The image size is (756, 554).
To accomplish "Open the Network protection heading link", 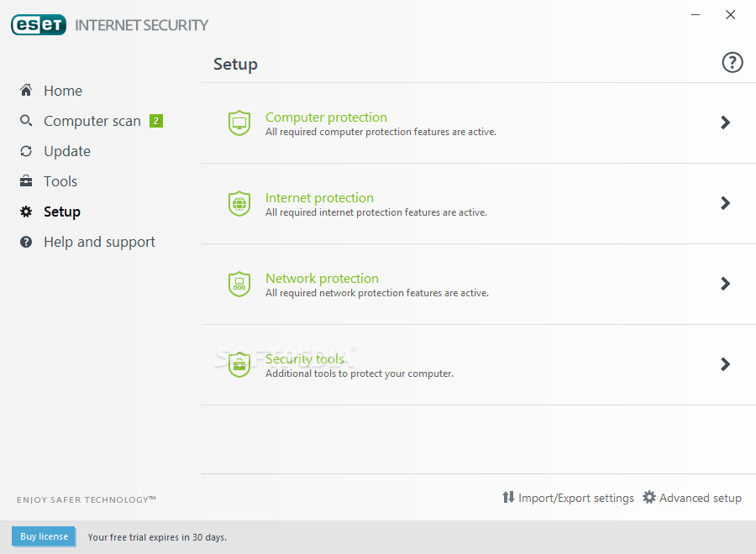I will (322, 279).
